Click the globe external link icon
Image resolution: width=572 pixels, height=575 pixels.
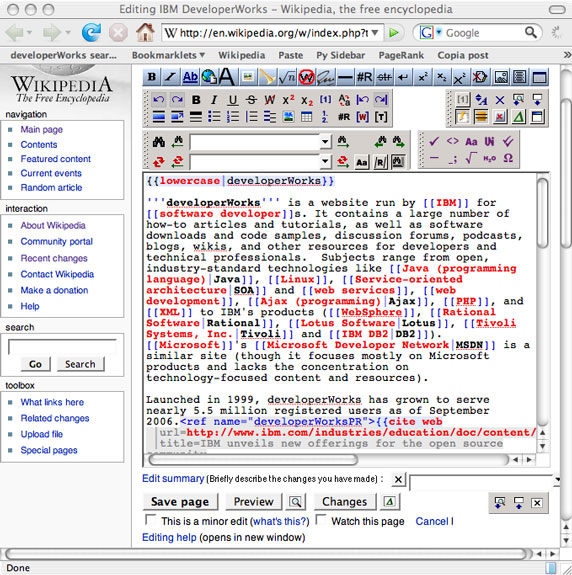209,77
